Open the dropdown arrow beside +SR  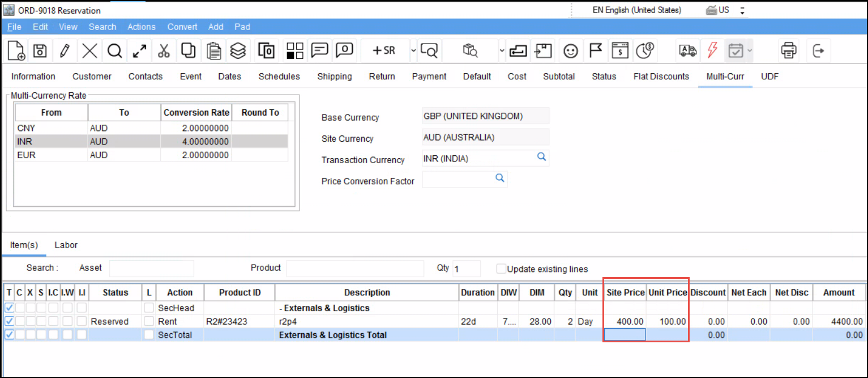413,50
